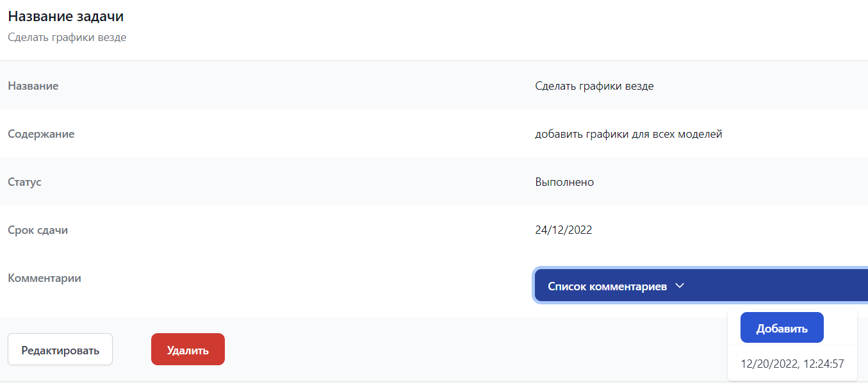Select the description добавить графики для всех моделей
This screenshot has height=387, width=868.
[628, 133]
